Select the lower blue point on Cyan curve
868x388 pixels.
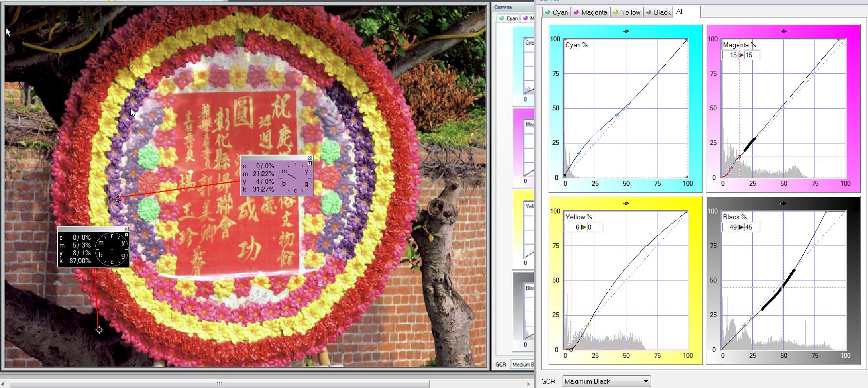click(x=579, y=153)
